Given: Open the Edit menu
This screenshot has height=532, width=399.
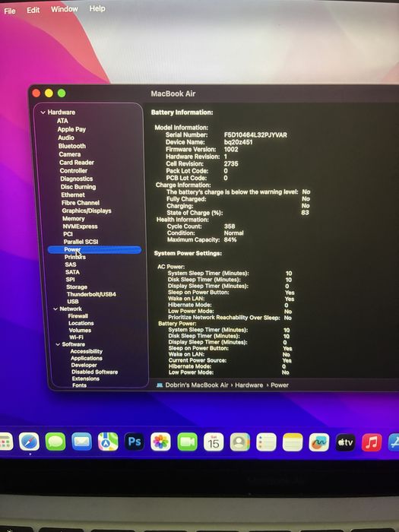Looking at the screenshot, I should [33, 10].
